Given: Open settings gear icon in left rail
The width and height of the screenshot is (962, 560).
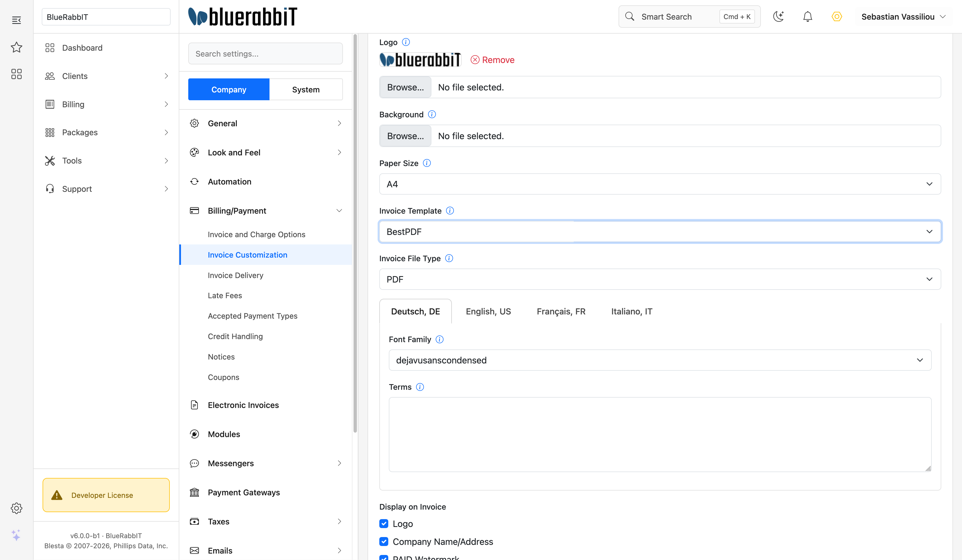Looking at the screenshot, I should click(x=17, y=508).
